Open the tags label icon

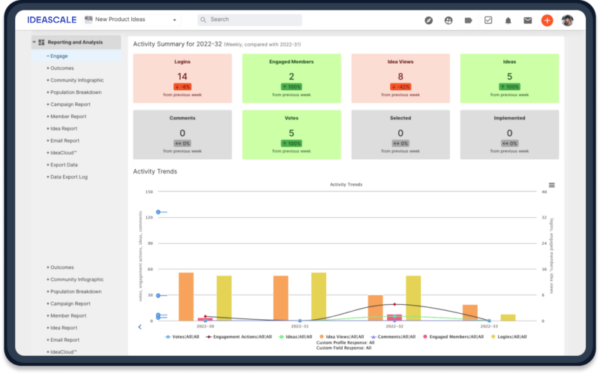tap(468, 20)
